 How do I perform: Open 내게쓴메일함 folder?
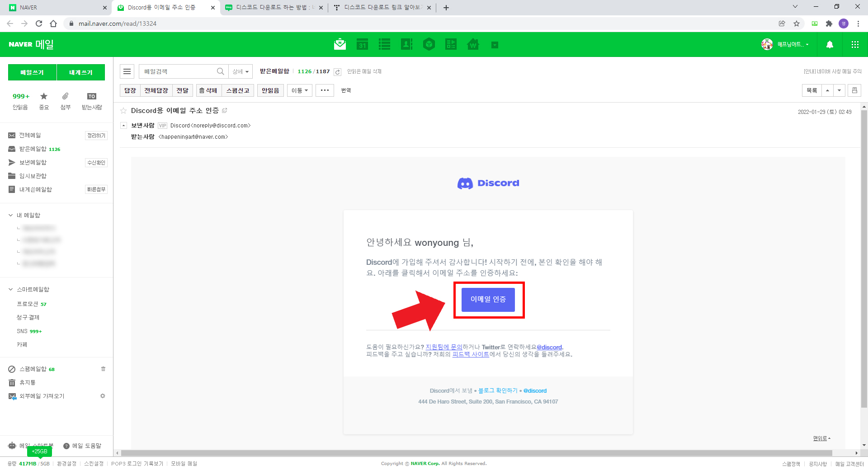click(x=35, y=189)
